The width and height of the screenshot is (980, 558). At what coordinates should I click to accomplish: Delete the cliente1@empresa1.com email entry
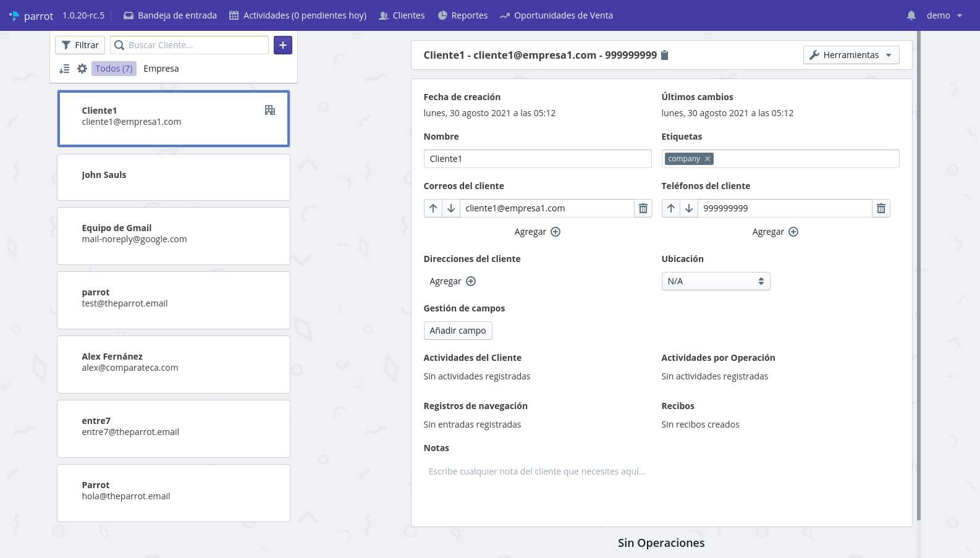pos(643,208)
